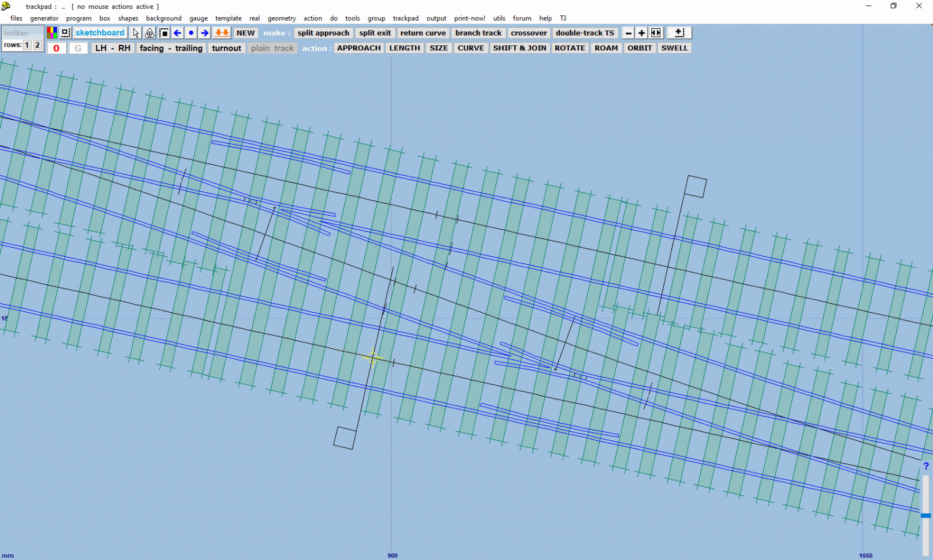Click the red 0 button
The height and width of the screenshot is (560, 933).
pyautogui.click(x=56, y=48)
